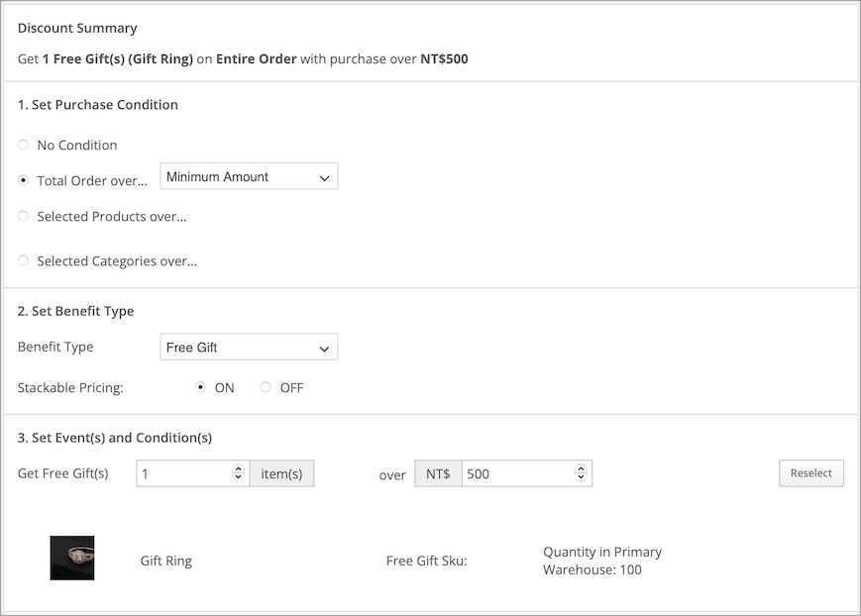Image resolution: width=861 pixels, height=616 pixels.
Task: Open the Benefit Type Free Gift dropdown
Action: pos(249,347)
